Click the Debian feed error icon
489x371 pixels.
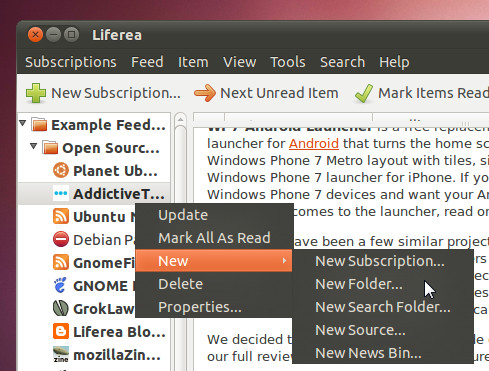click(61, 239)
